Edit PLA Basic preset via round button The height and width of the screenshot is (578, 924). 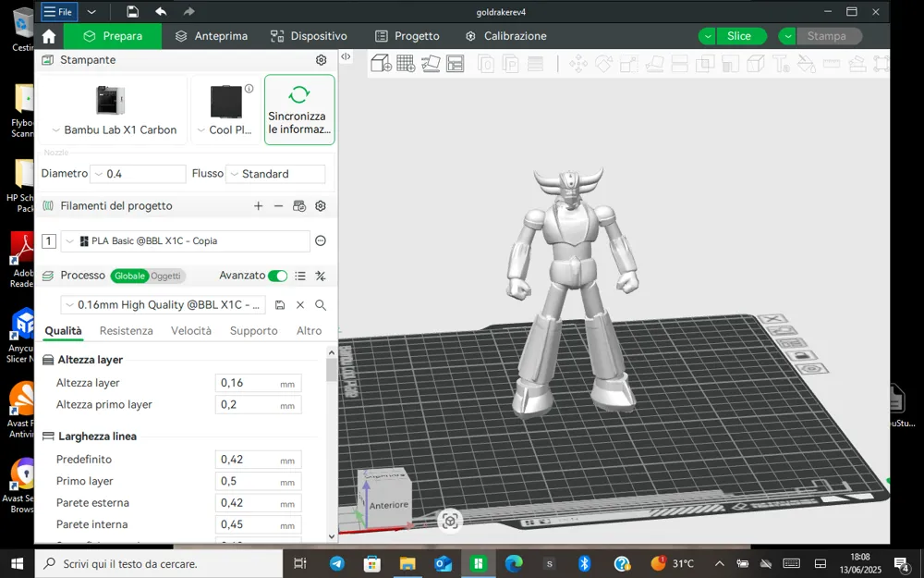tap(321, 240)
